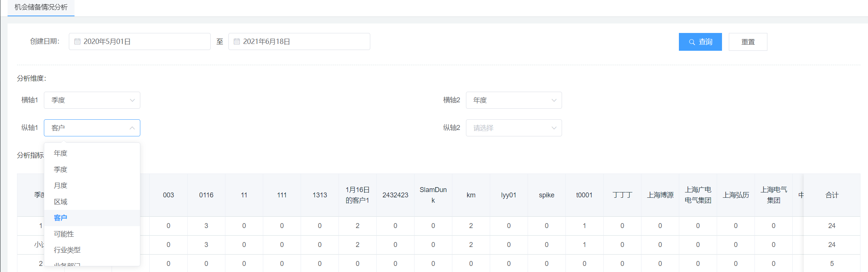Screen dimensions: 868x272
Task: Open the 纵轴2 请选择 dropdown
Action: click(514, 128)
